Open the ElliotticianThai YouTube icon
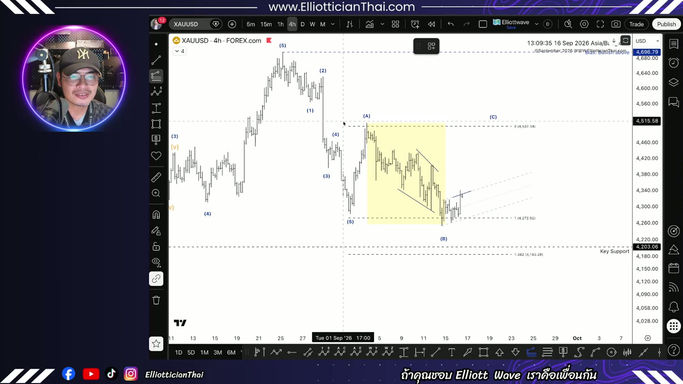683x384 pixels. [91, 374]
